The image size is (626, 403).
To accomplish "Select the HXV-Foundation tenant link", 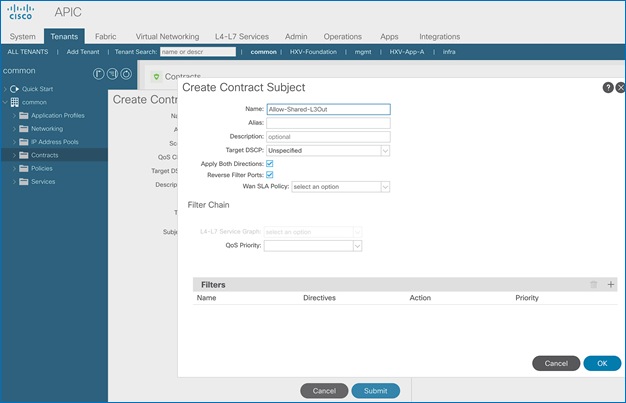I will (313, 52).
